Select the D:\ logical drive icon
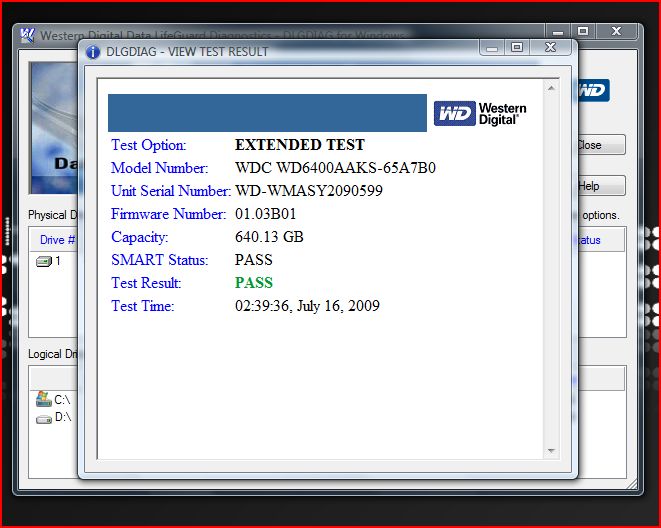The image size is (661, 528). coord(44,418)
